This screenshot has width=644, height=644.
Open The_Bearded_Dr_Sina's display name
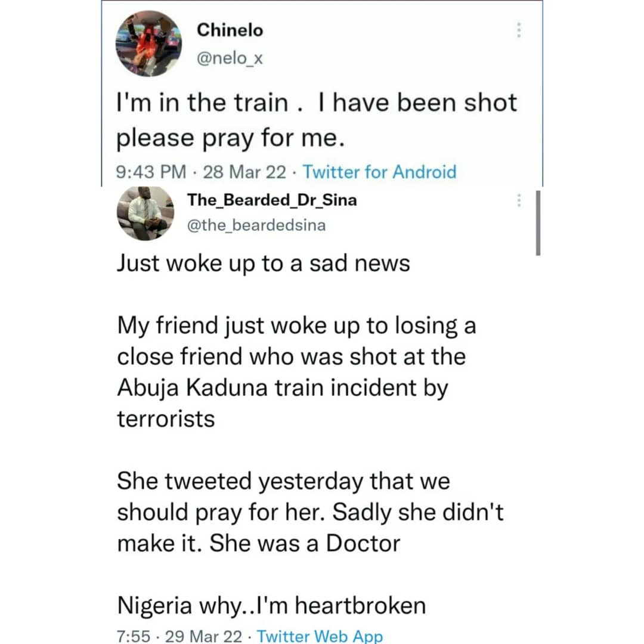272,200
